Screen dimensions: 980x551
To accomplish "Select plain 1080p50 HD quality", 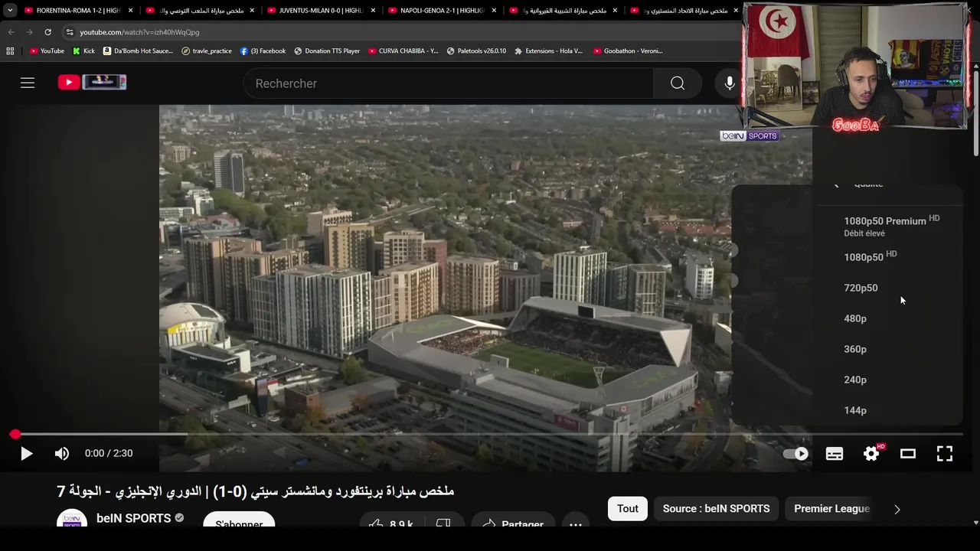I will [890, 257].
